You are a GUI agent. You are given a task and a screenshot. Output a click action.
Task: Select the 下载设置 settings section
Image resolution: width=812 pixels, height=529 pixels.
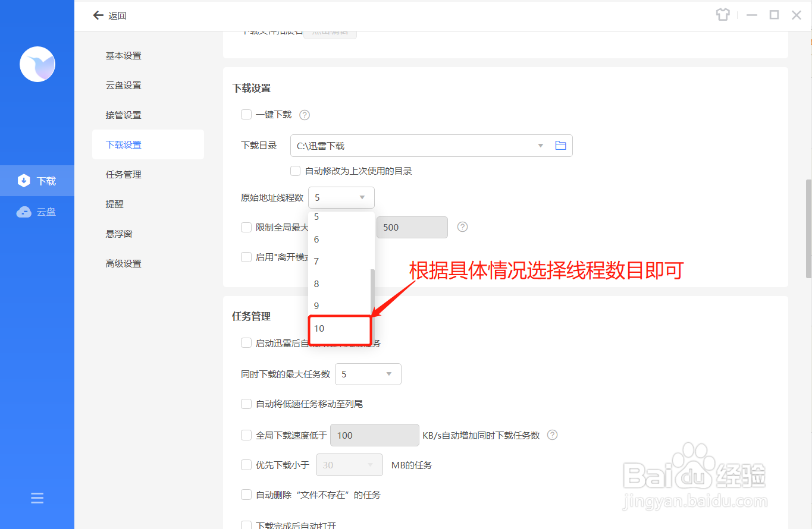pyautogui.click(x=148, y=144)
